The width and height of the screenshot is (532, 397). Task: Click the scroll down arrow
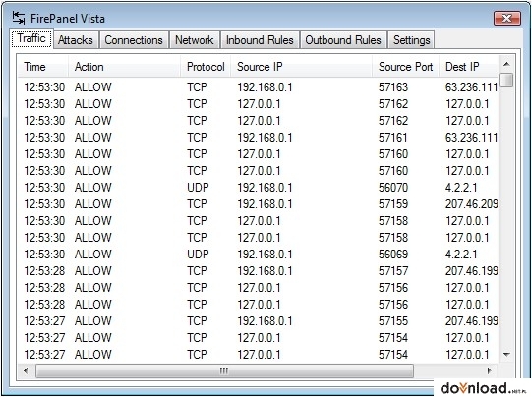pyautogui.click(x=506, y=355)
